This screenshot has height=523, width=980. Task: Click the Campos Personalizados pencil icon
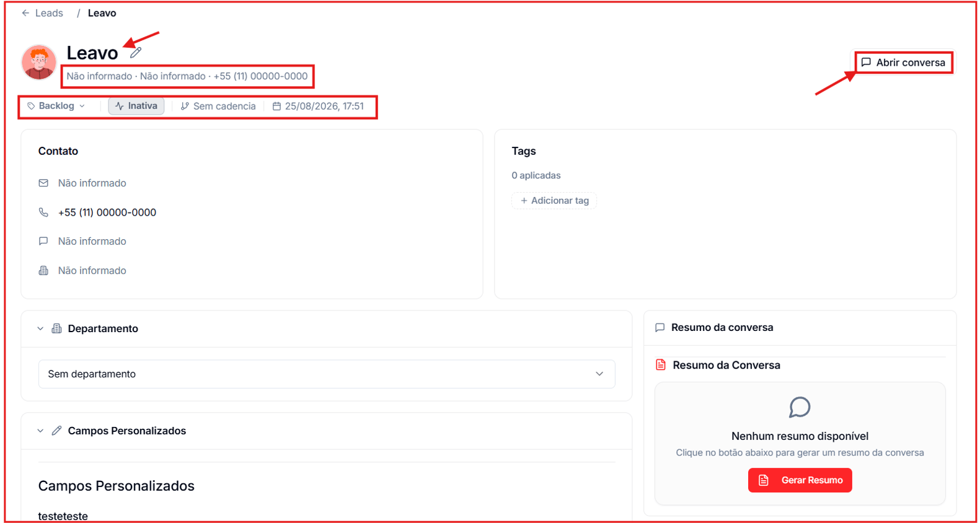[x=56, y=431]
